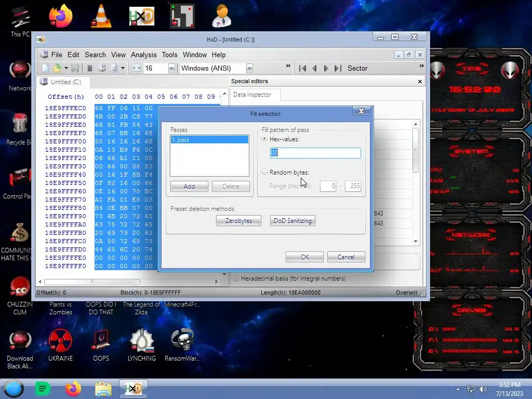Click the Delete pass button

pyautogui.click(x=231, y=187)
